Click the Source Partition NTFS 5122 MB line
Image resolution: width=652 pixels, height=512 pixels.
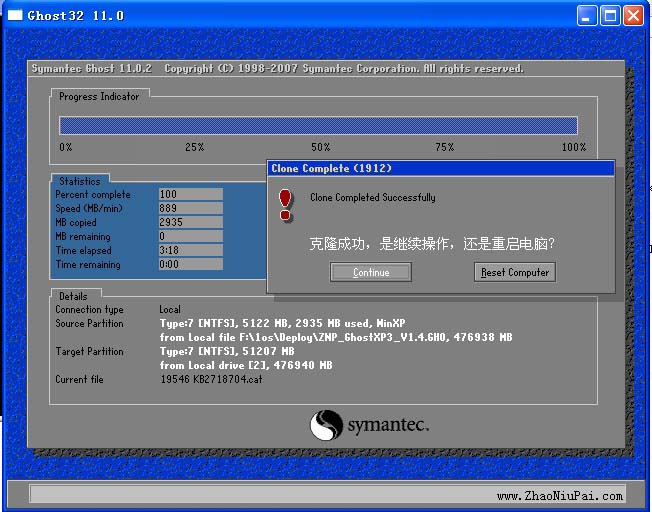(282, 323)
